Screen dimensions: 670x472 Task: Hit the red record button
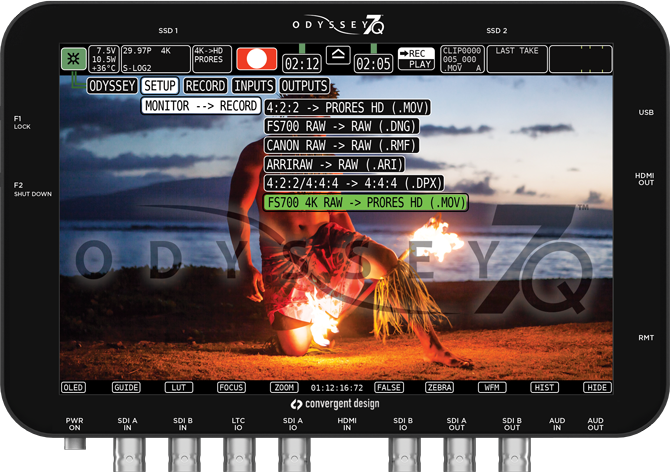(x=256, y=59)
